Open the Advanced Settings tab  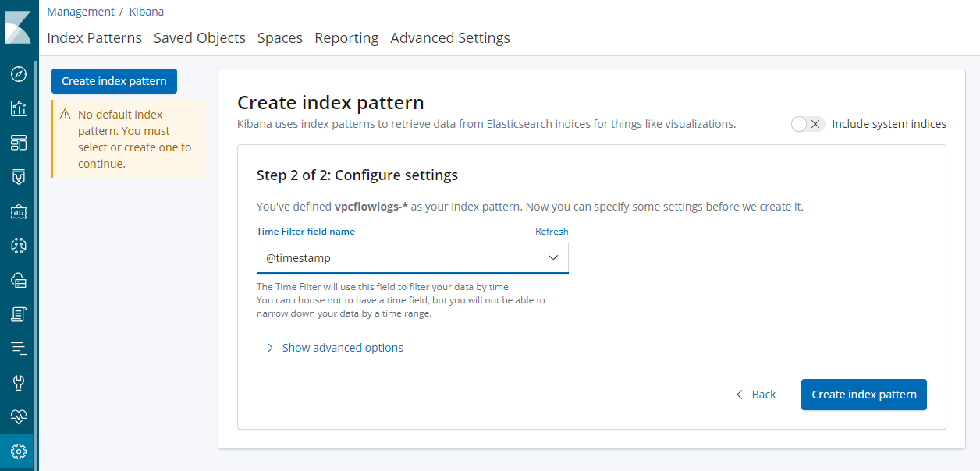[450, 38]
